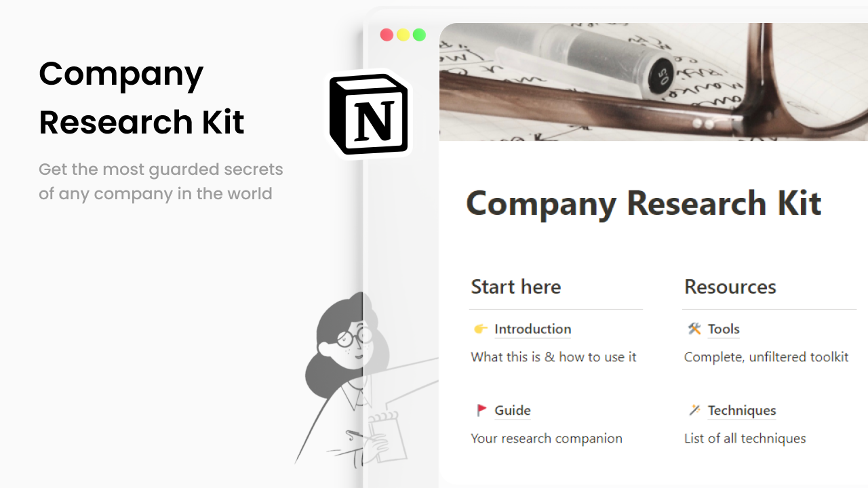Click the Company Research Kit page title
The height and width of the screenshot is (488, 868).
pos(644,203)
